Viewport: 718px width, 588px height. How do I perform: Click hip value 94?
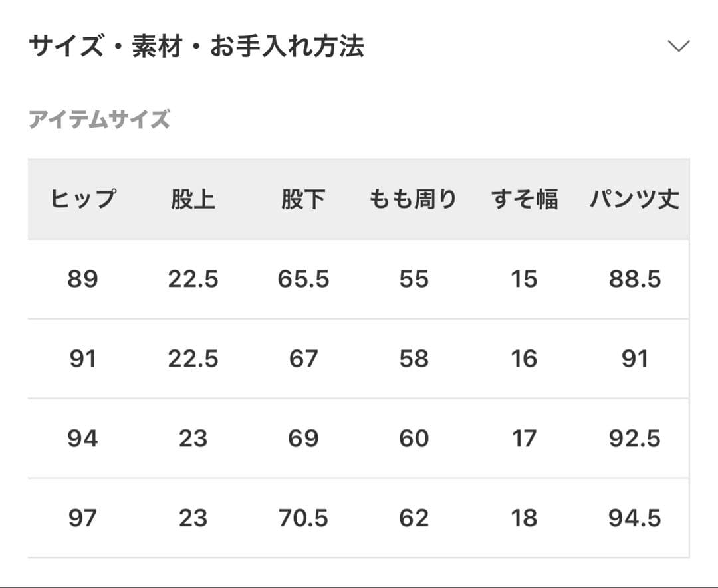coord(82,439)
